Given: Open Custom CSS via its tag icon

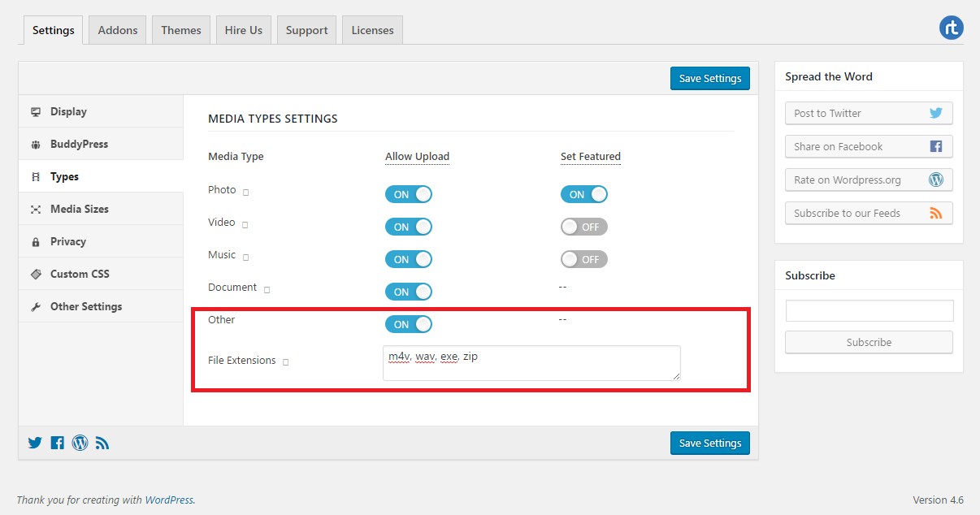Looking at the screenshot, I should 35,274.
